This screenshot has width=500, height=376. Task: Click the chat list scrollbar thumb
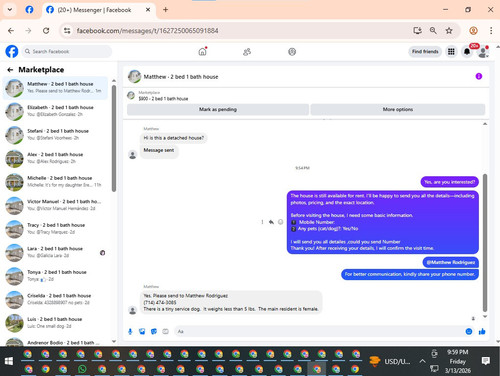(114, 138)
